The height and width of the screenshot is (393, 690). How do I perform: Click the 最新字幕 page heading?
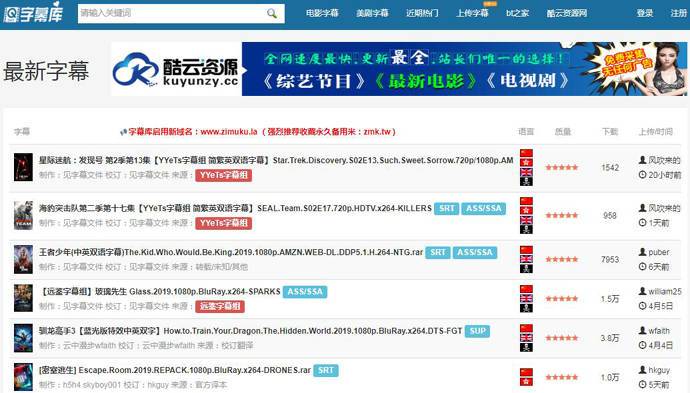(x=46, y=71)
